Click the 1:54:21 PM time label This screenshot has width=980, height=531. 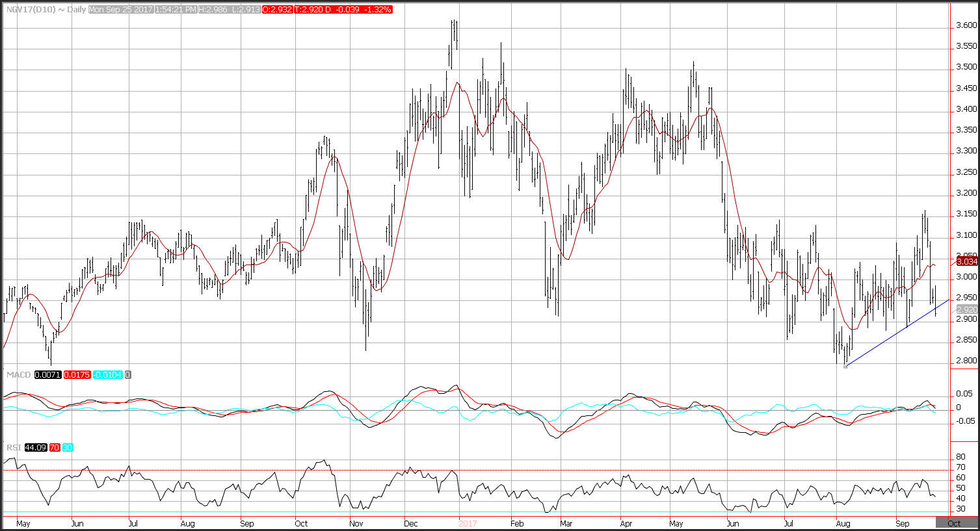tap(176, 10)
